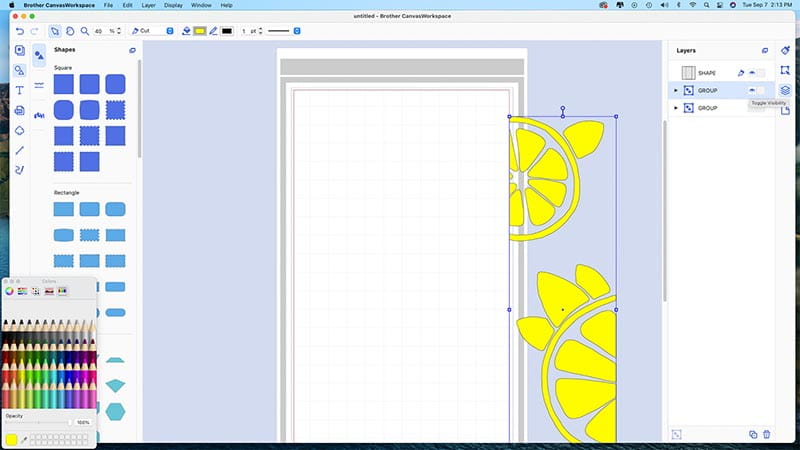Open the Layers panel icon on right strip
800x450 pixels.
(785, 90)
